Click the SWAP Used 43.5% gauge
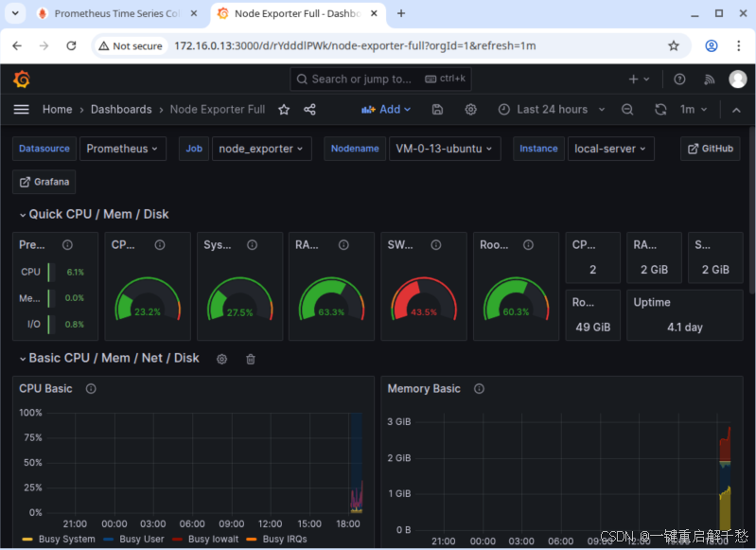Viewport: 756px width, 550px height. pyautogui.click(x=424, y=299)
